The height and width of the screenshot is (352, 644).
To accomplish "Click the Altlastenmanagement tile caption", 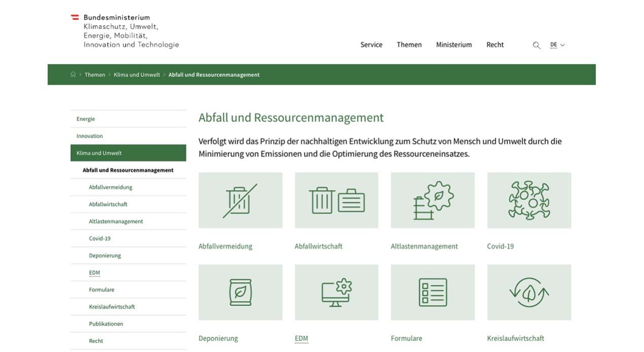I will point(424,246).
